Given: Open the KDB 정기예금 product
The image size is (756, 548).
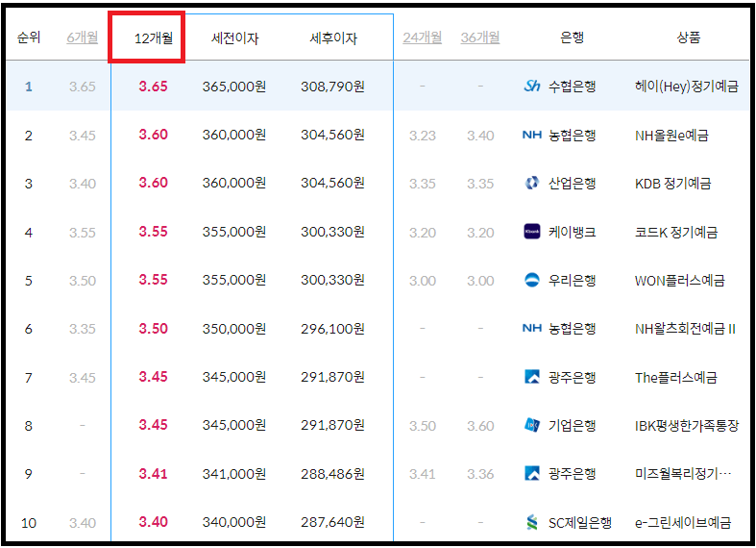Looking at the screenshot, I should [x=673, y=184].
